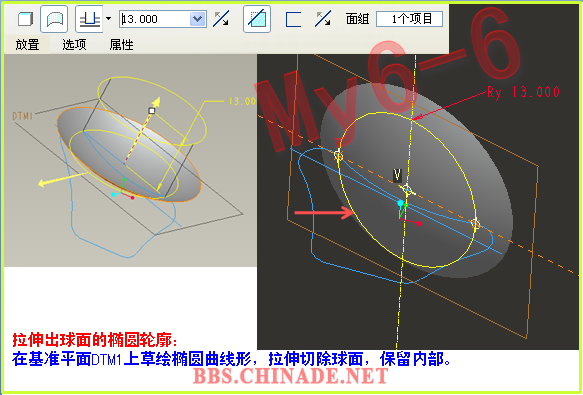Click the blind depth option icon
583x395 pixels.
[x=89, y=19]
